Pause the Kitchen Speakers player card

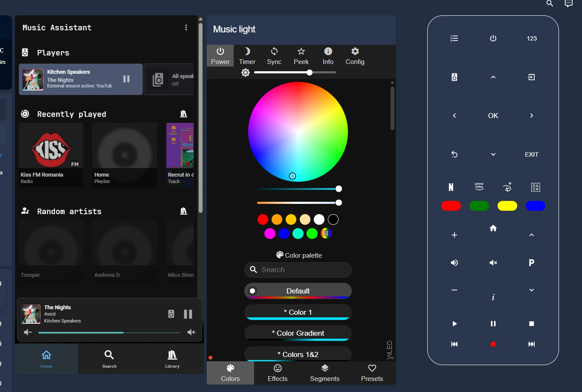[x=126, y=79]
